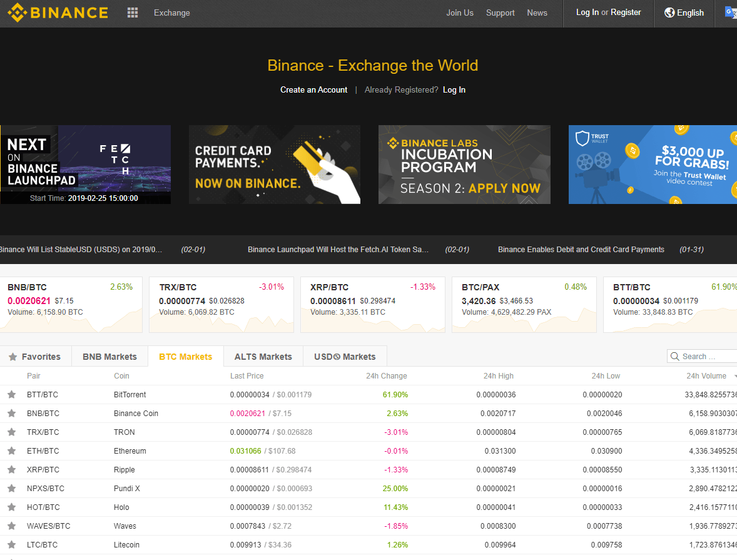This screenshot has height=560, width=737.
Task: Click the Binance Coin name
Action: click(136, 414)
